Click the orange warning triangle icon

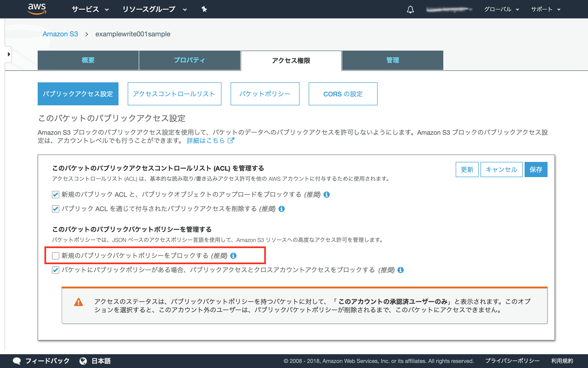[78, 302]
